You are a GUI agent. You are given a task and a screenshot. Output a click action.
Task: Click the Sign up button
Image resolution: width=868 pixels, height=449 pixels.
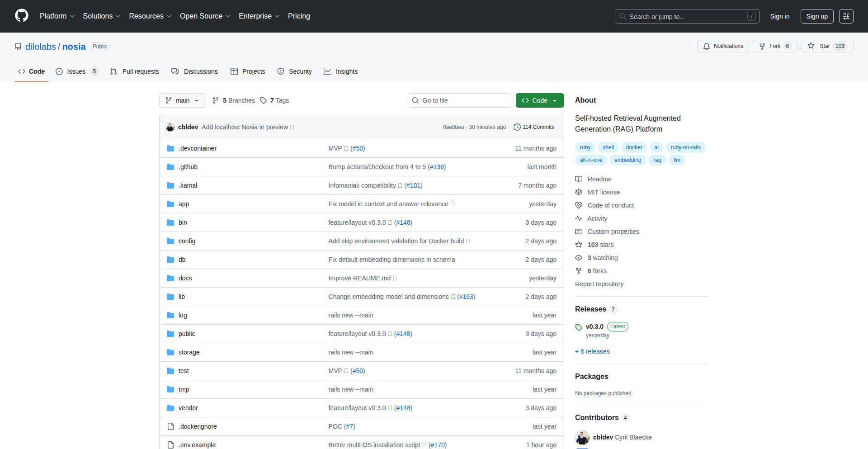click(x=816, y=16)
